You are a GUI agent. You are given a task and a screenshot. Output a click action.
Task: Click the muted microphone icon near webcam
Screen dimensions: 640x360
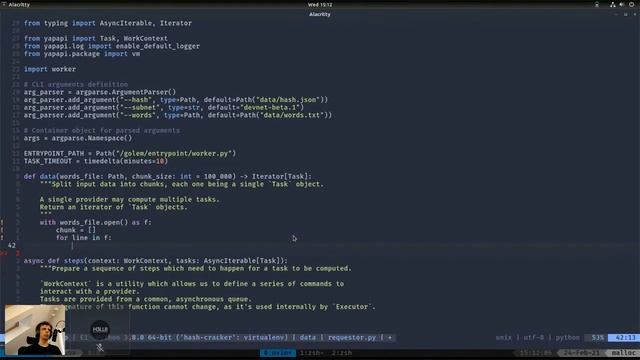point(100,348)
